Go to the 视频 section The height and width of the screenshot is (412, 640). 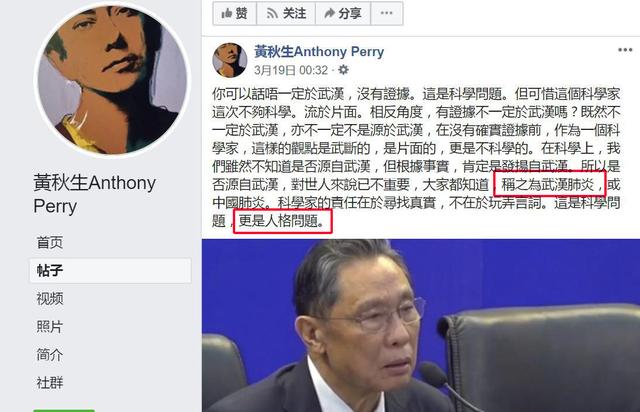(50, 298)
